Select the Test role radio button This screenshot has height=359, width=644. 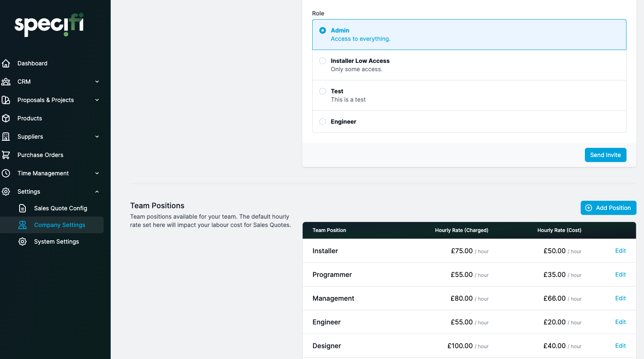(x=323, y=91)
